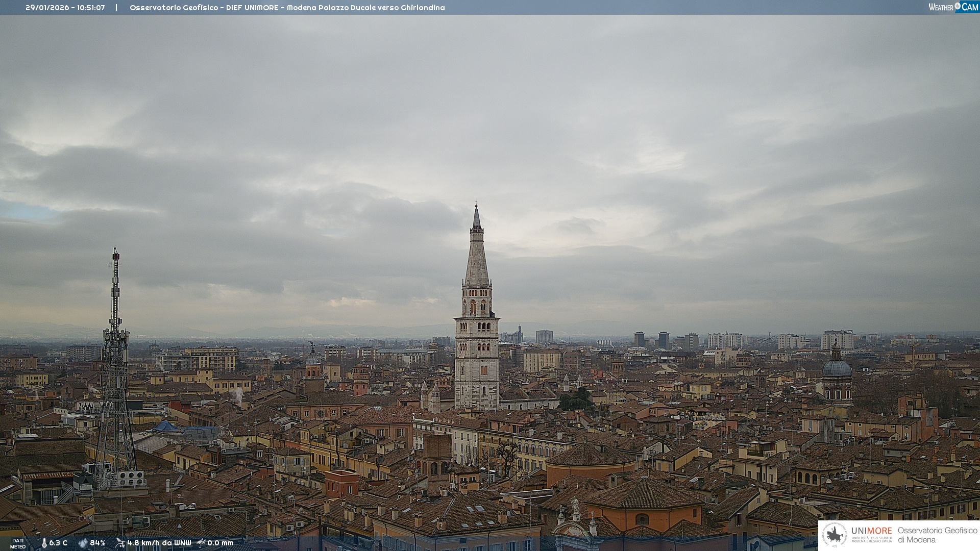Click the wind anemometer icon
The width and height of the screenshot is (980, 551).
click(x=120, y=543)
